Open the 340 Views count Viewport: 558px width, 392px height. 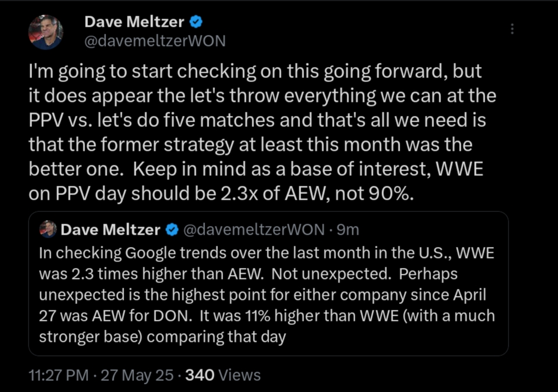coord(223,375)
